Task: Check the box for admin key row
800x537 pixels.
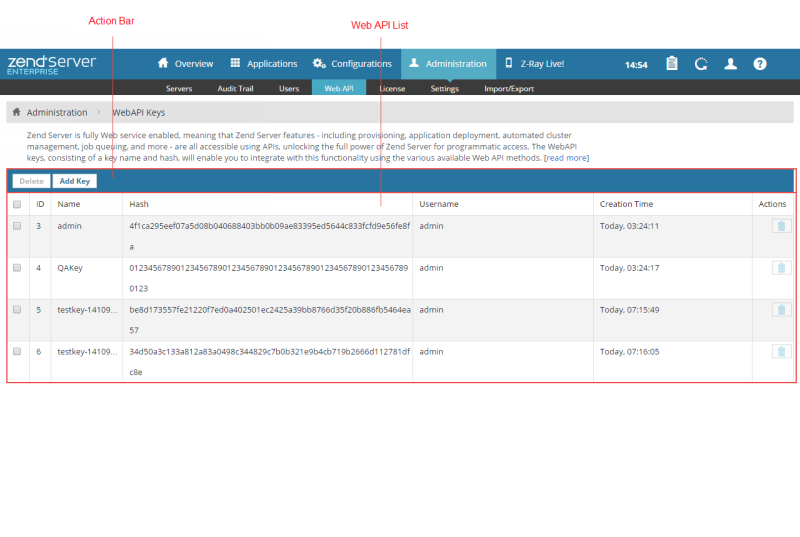Action: tap(17, 226)
